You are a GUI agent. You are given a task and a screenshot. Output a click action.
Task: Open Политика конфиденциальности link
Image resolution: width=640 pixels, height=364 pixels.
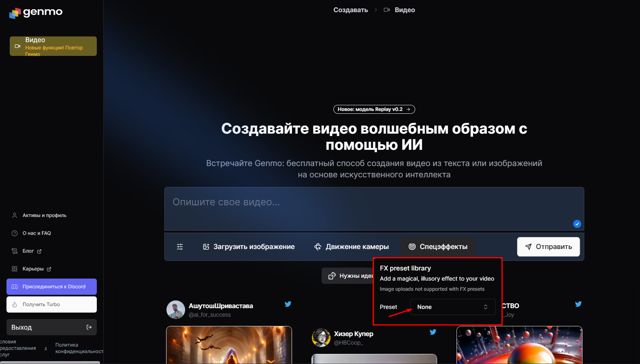pos(79,348)
